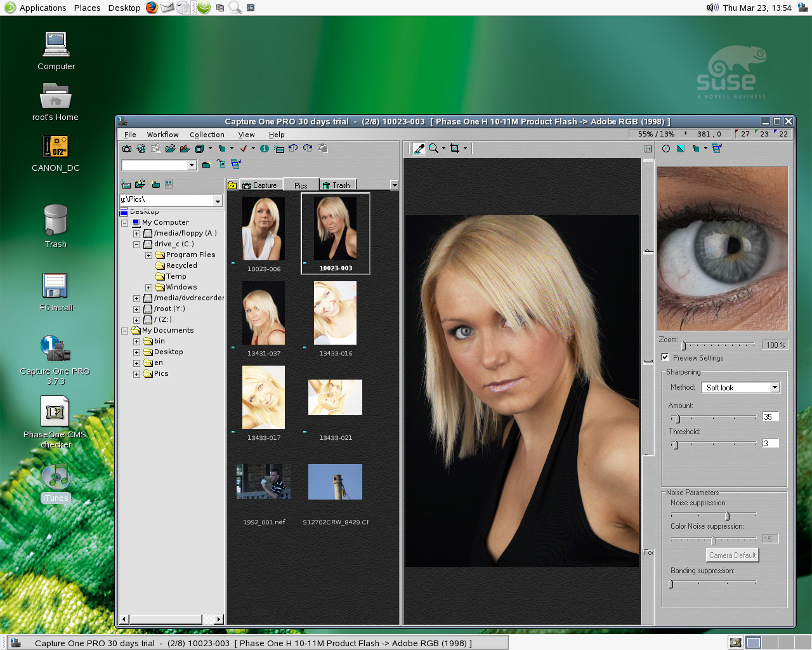Toggle the Preview Settings checkbox
Screen dimensions: 812x650
click(665, 357)
